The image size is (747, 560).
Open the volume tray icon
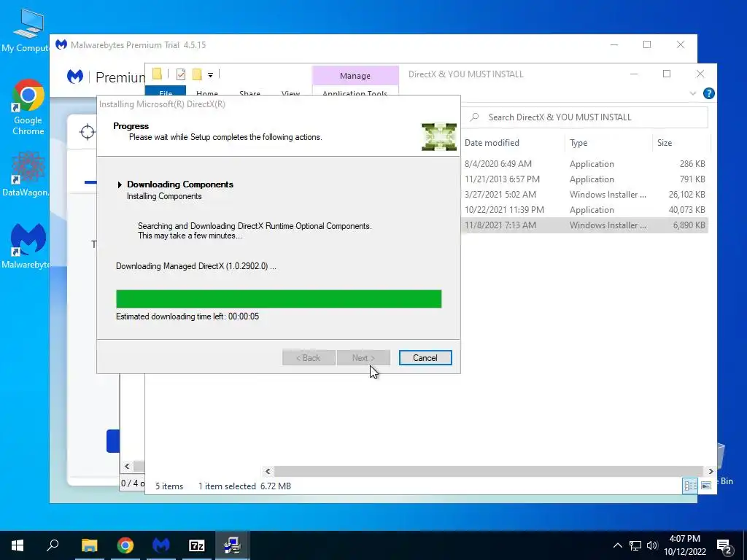[652, 545]
